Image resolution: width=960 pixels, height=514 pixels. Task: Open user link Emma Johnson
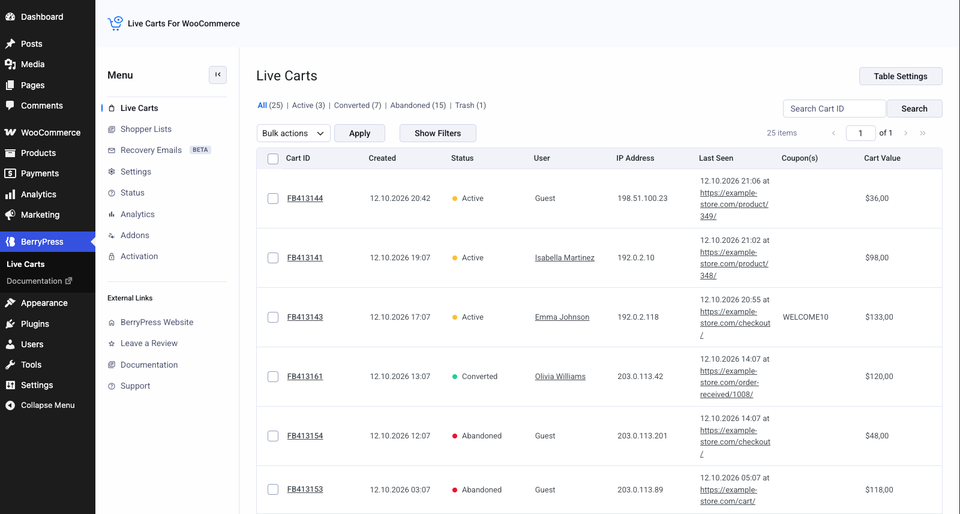[x=562, y=317]
